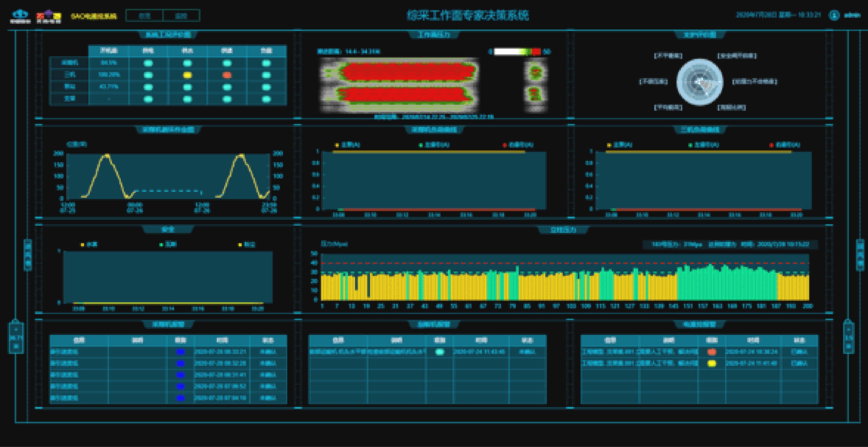
Task: Click the heatmap color scale bar
Action: [x=517, y=52]
